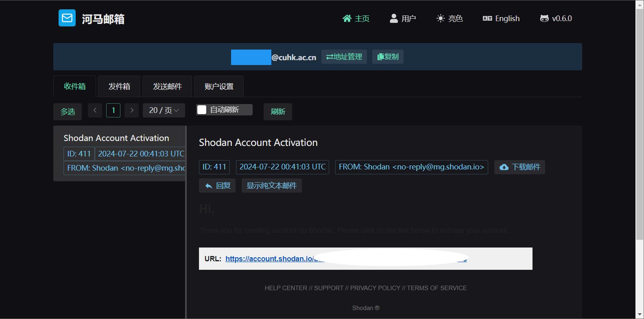644x319 pixels.
Task: Click the date tag in opened mail header
Action: (282, 167)
